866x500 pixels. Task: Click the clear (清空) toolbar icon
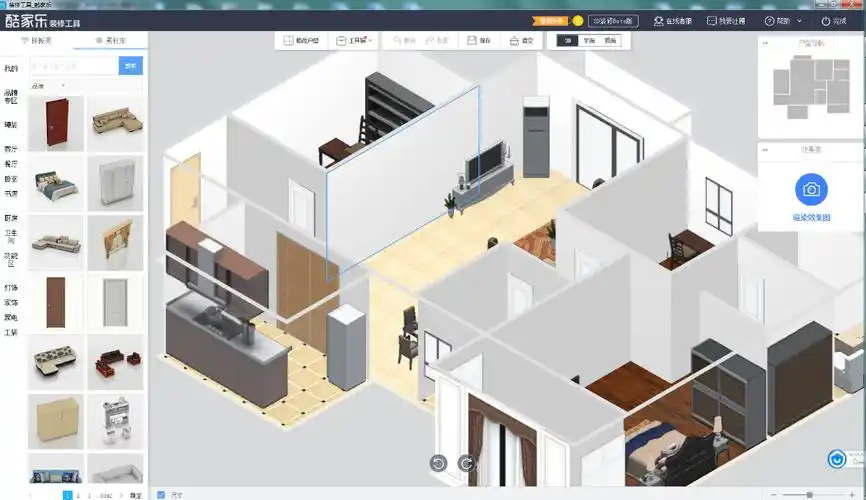(521, 41)
